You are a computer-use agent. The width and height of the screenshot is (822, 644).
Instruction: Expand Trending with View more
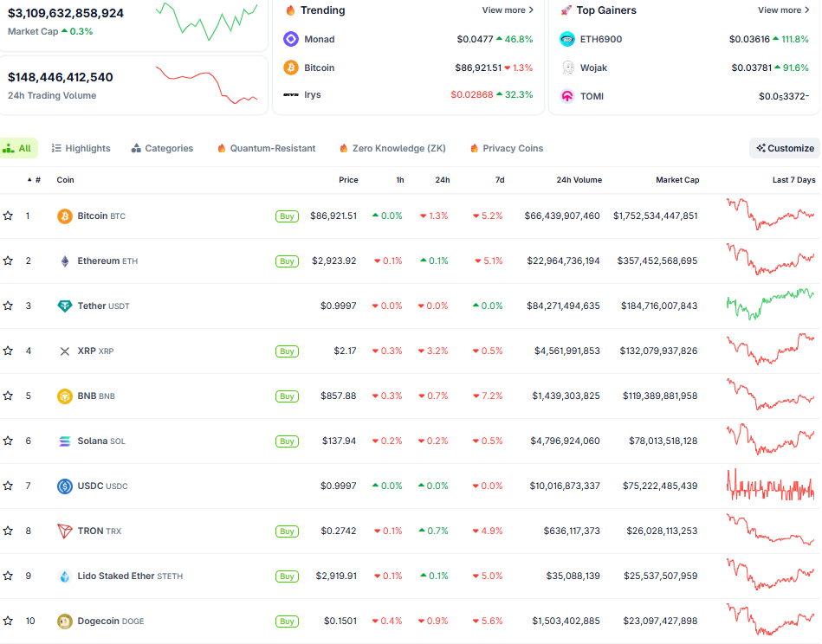(x=508, y=10)
